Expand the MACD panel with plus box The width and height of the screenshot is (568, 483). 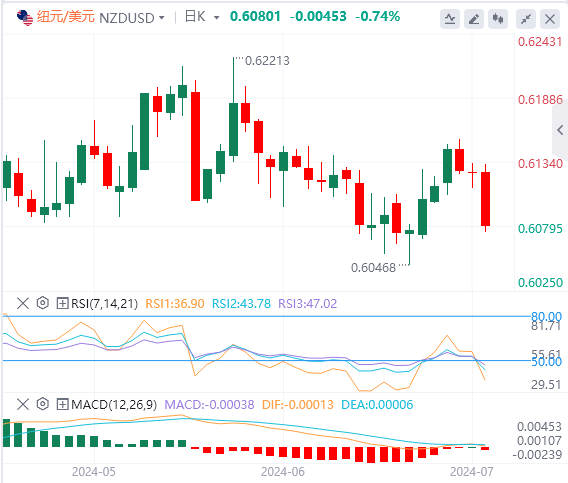(62, 404)
